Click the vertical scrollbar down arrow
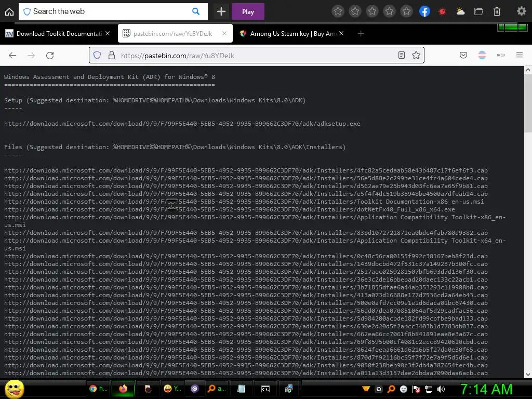This screenshot has height=399, width=532. 528,374
